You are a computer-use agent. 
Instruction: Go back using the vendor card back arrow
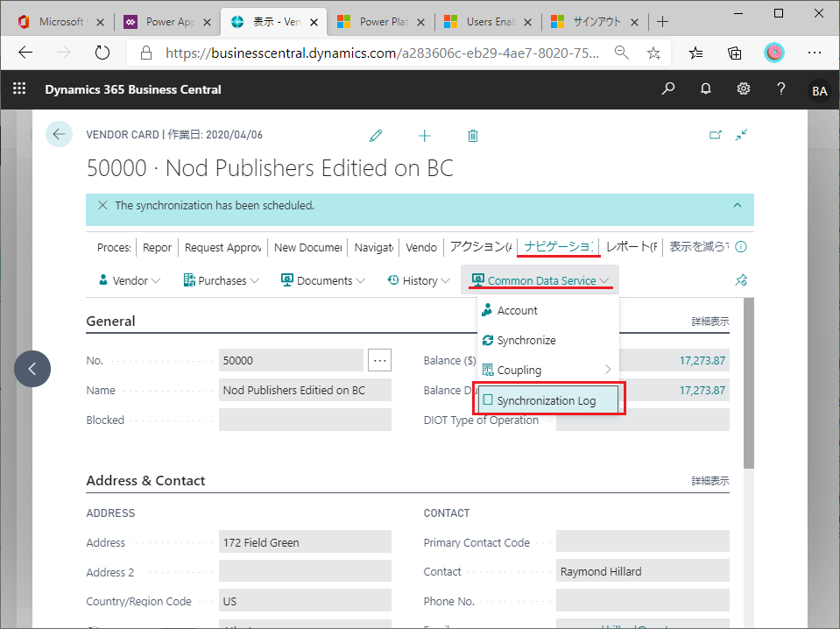pos(59,134)
